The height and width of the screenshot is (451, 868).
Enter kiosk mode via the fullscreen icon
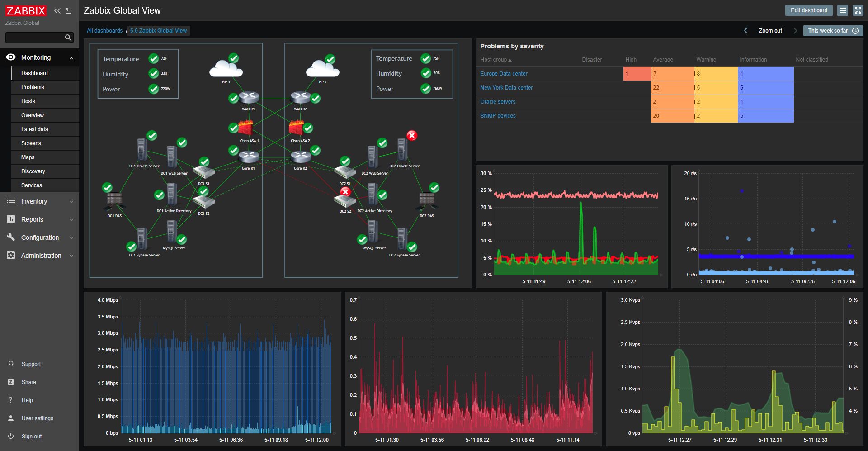point(858,10)
